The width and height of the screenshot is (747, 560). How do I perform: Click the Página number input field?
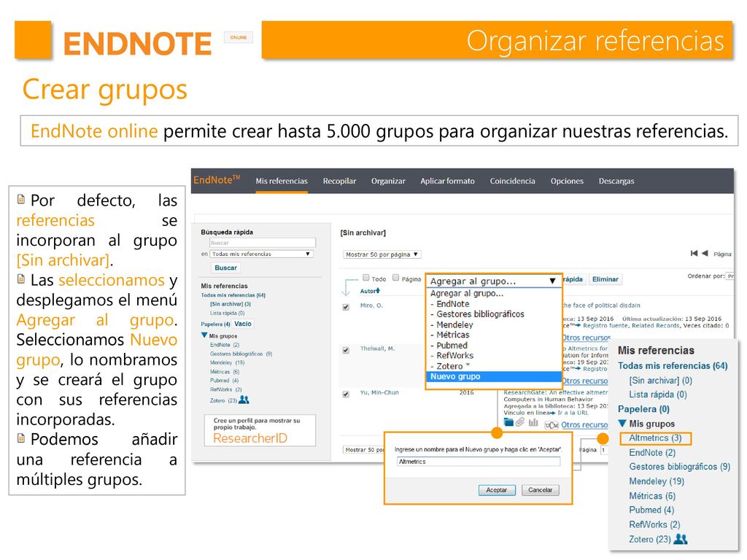click(x=604, y=449)
